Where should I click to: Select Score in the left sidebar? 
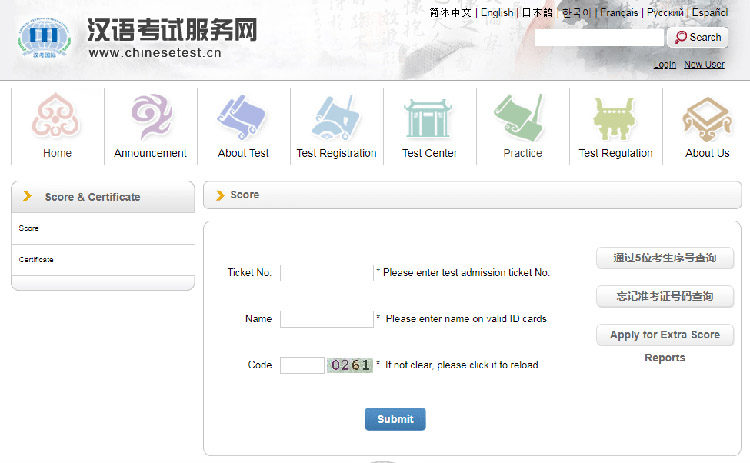pyautogui.click(x=29, y=229)
